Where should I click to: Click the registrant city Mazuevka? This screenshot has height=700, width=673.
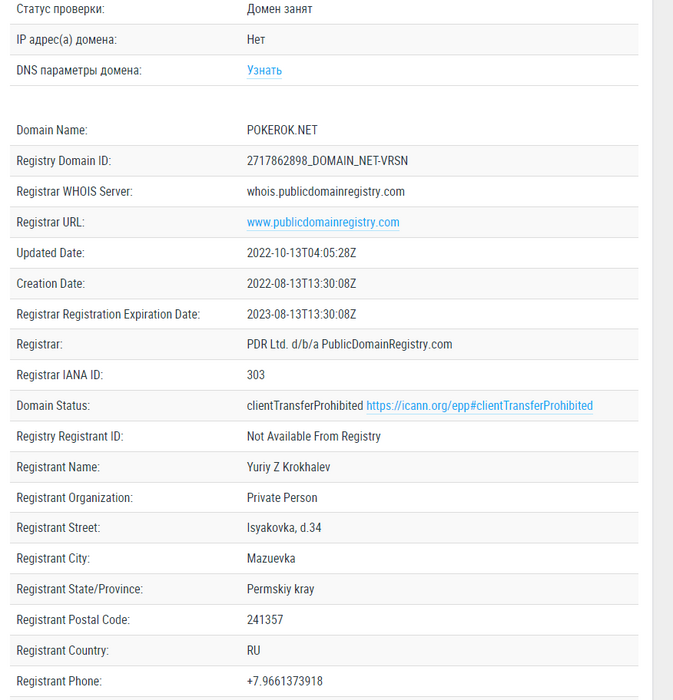(271, 559)
